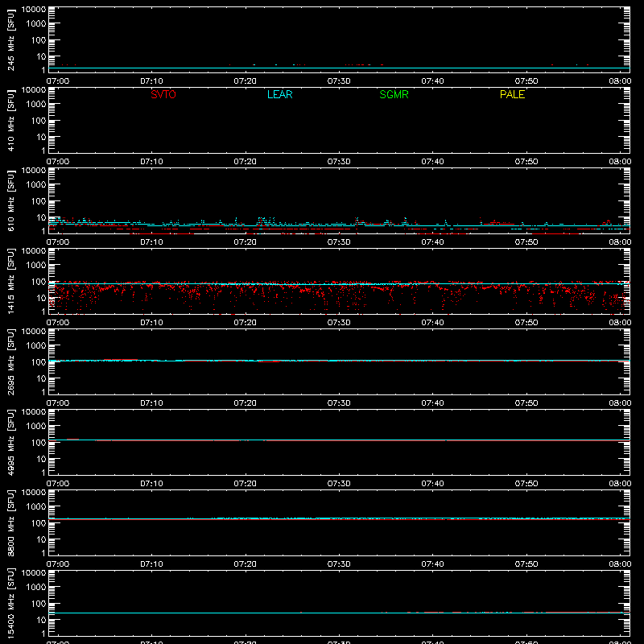
Task: Select the 8800 MHz [SFU] axis label
Action: coord(10,522)
